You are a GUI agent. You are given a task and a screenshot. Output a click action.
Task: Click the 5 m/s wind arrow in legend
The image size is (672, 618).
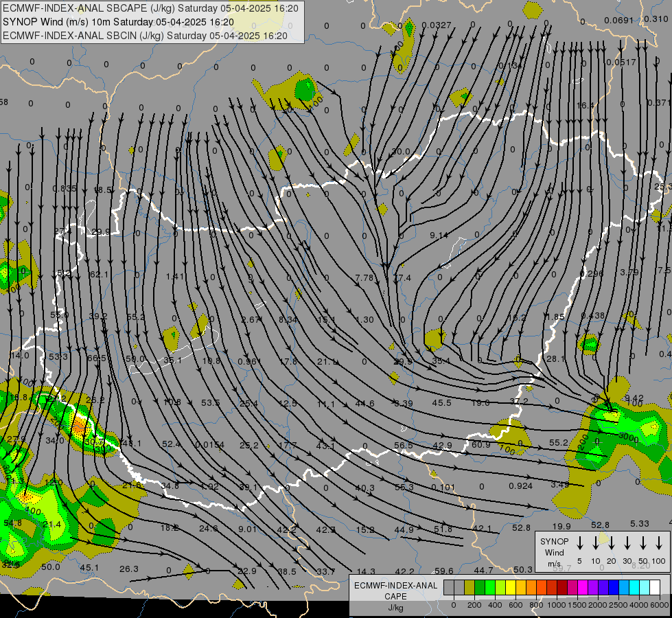point(579,542)
